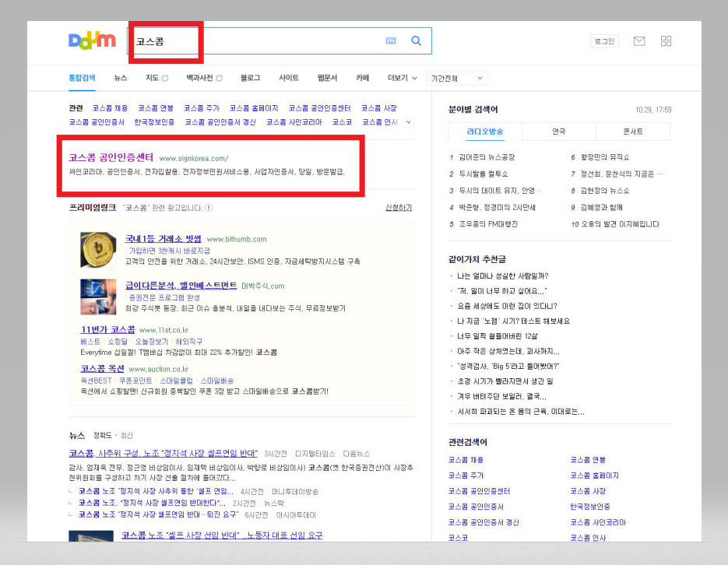Viewport: 728px width, 565px height.
Task: Open the 11번가 코스콤 ad link
Action: [x=107, y=329]
